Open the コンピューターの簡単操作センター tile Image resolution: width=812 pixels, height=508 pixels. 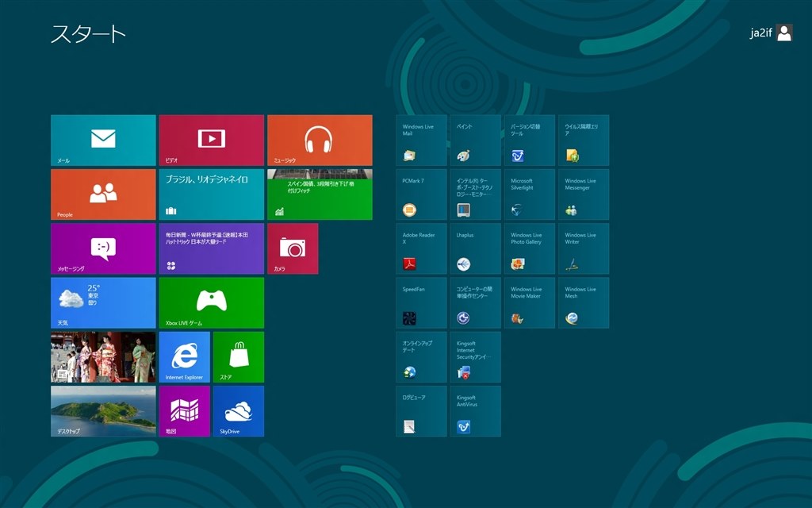(476, 302)
